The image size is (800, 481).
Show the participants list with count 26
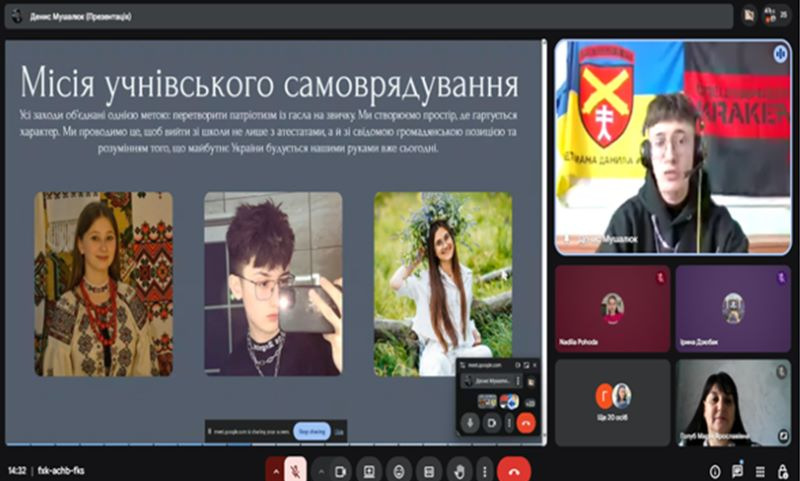(x=771, y=15)
